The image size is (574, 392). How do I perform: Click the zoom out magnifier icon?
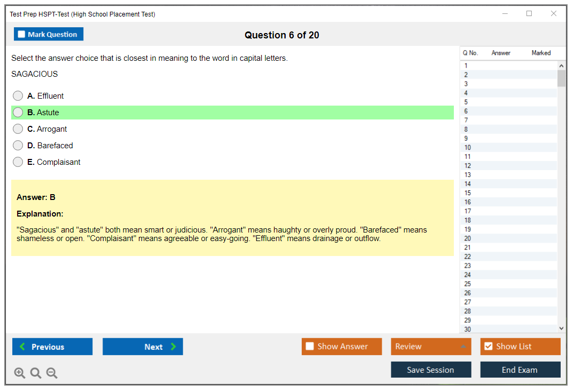tap(52, 373)
